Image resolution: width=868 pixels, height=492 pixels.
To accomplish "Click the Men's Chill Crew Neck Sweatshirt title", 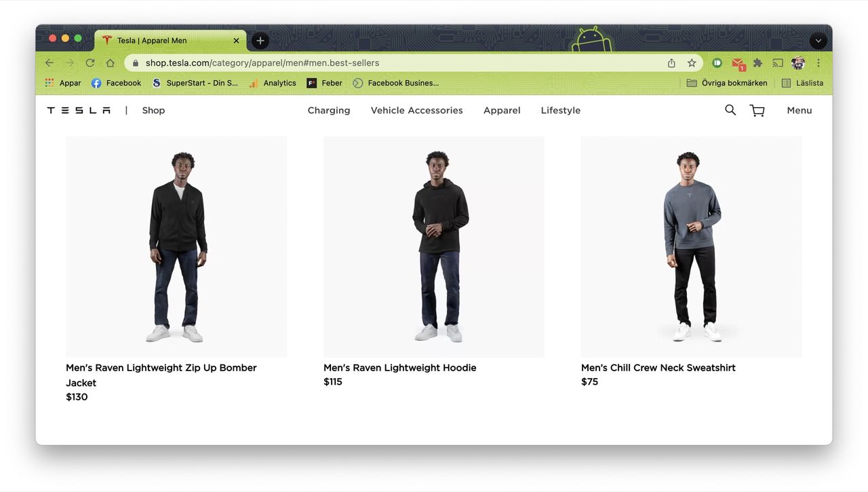I will pyautogui.click(x=658, y=368).
